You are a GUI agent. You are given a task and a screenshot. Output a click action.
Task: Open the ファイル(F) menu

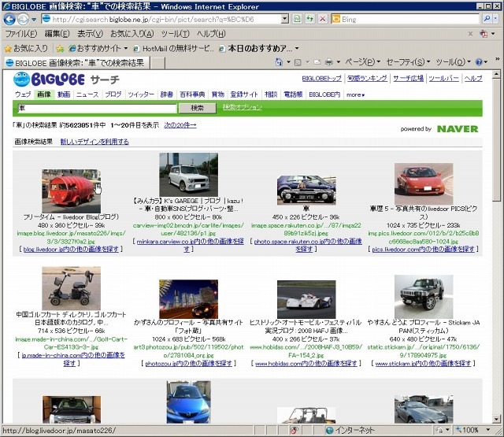[21, 34]
